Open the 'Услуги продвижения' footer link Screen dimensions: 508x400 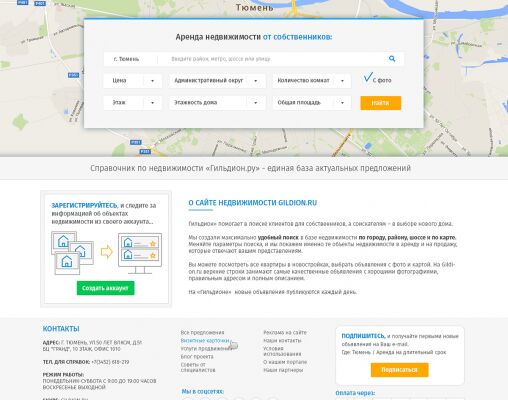[x=206, y=349]
